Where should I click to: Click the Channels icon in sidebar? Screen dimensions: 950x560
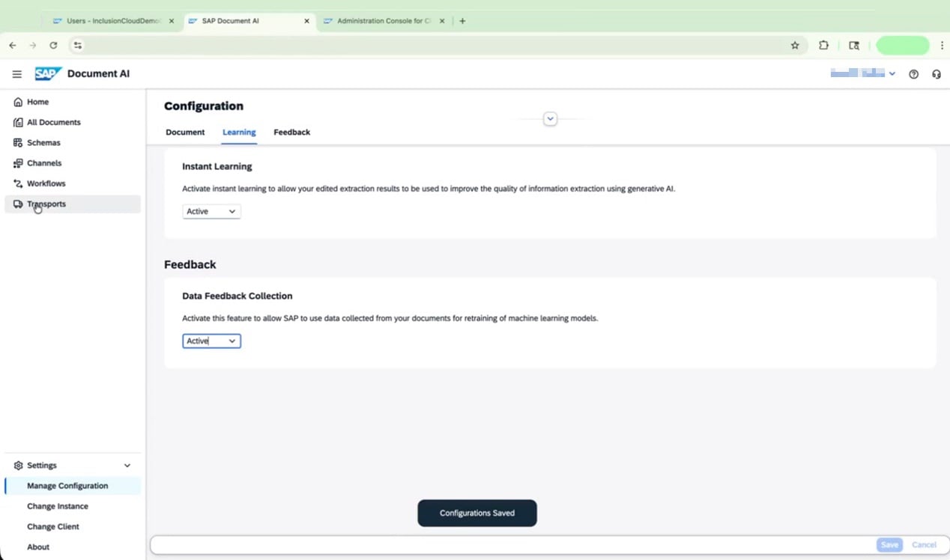(18, 163)
